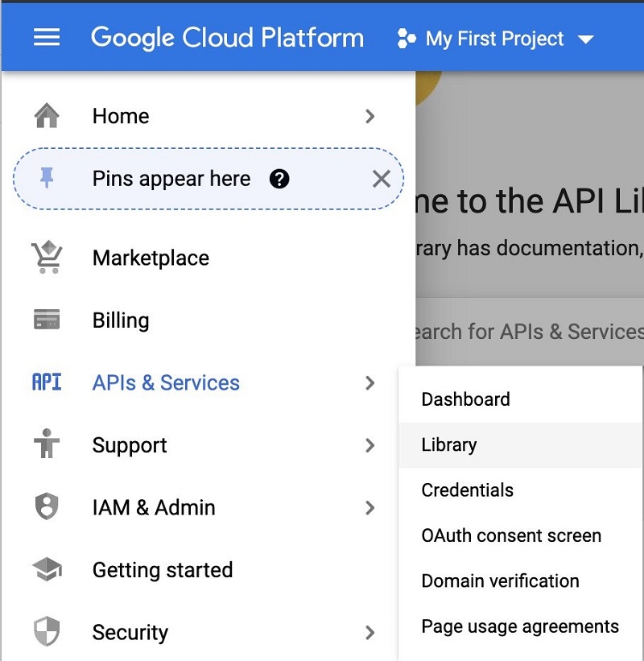Image resolution: width=644 pixels, height=661 pixels.
Task: Click the Google Cloud Platform title
Action: 227,38
